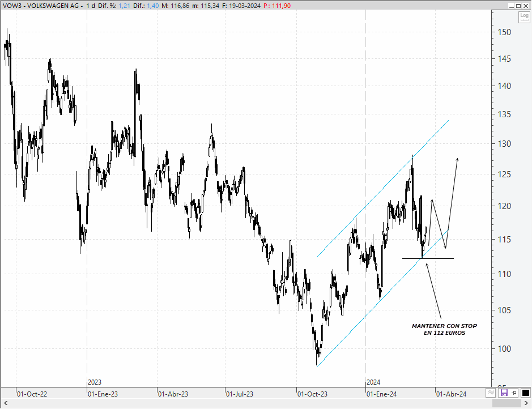The image size is (532, 409).
Task: Click the 'M: 116,86' maximum value
Action: 176,6
